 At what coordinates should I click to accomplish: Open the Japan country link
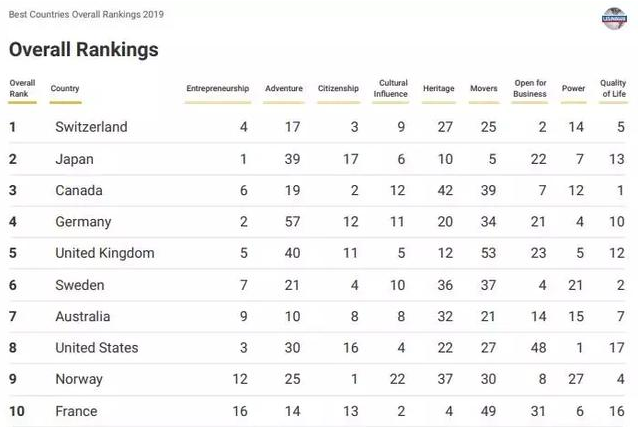coord(74,159)
